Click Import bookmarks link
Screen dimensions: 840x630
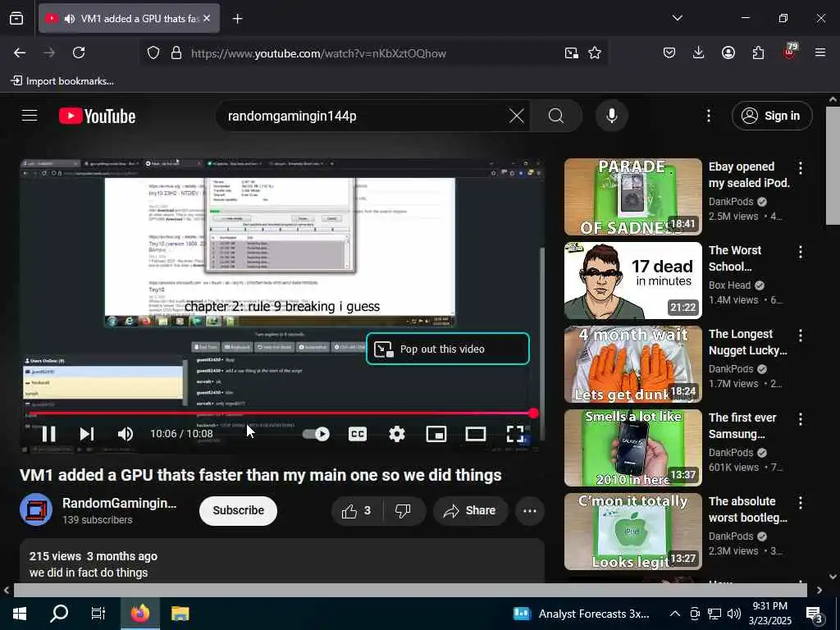click(x=62, y=81)
